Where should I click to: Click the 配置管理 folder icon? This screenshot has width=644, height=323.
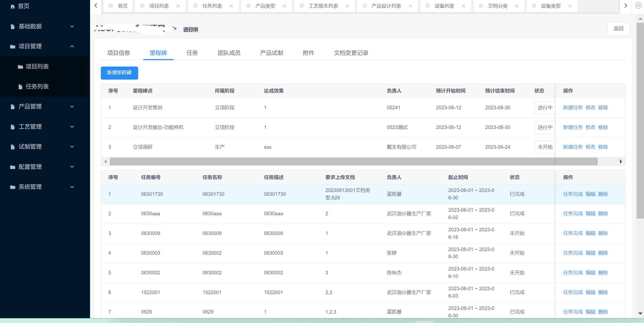pos(13,167)
